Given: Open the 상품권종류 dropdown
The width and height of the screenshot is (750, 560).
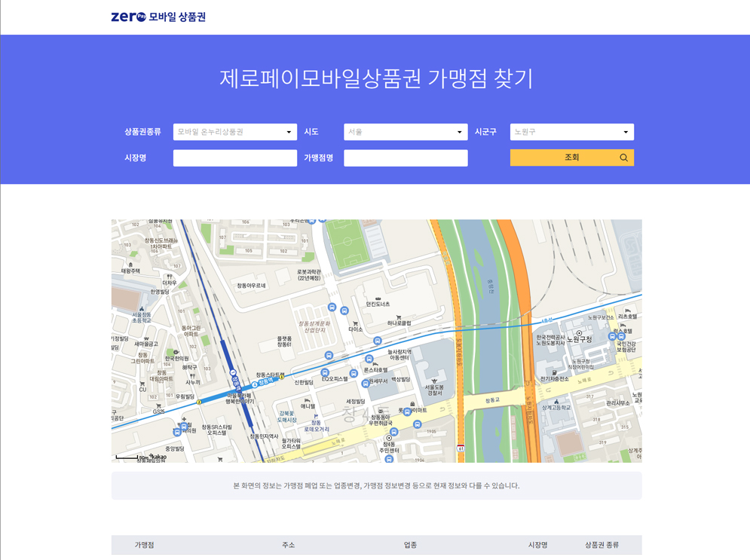Looking at the screenshot, I should point(235,131).
